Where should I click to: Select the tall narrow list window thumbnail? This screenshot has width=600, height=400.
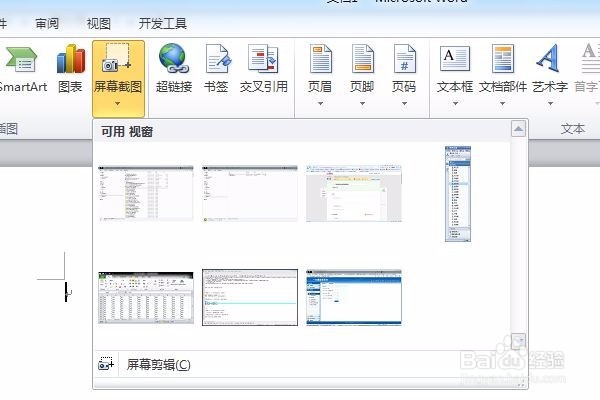tap(458, 194)
